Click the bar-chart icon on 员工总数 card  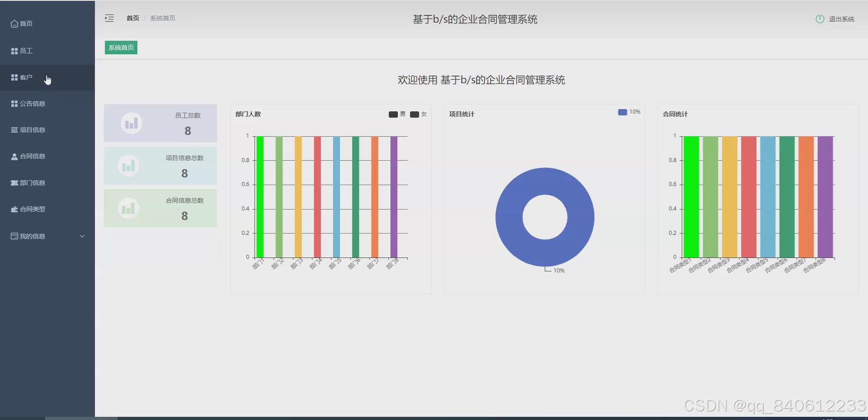[x=130, y=123]
